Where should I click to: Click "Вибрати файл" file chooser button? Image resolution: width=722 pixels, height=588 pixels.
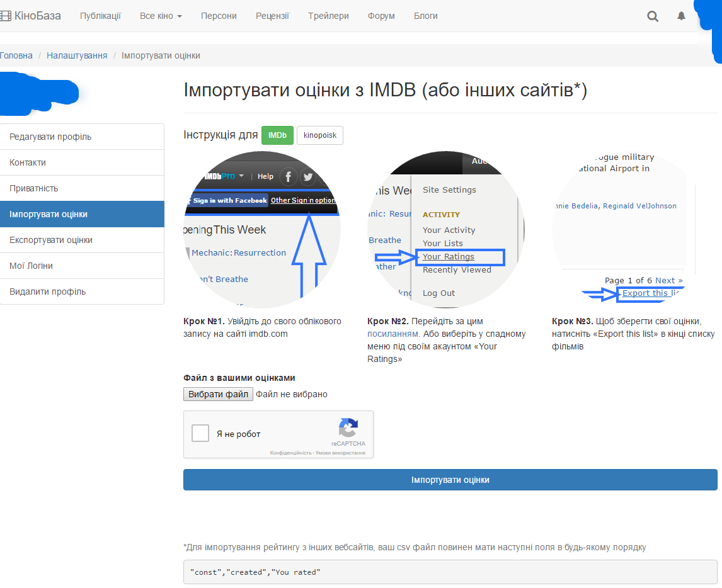[218, 394]
